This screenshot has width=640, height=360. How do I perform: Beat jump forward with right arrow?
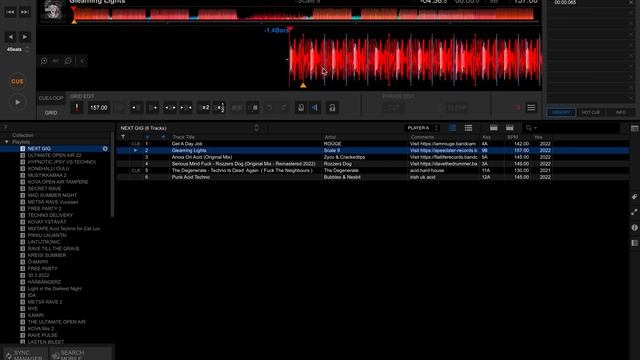pos(25,37)
